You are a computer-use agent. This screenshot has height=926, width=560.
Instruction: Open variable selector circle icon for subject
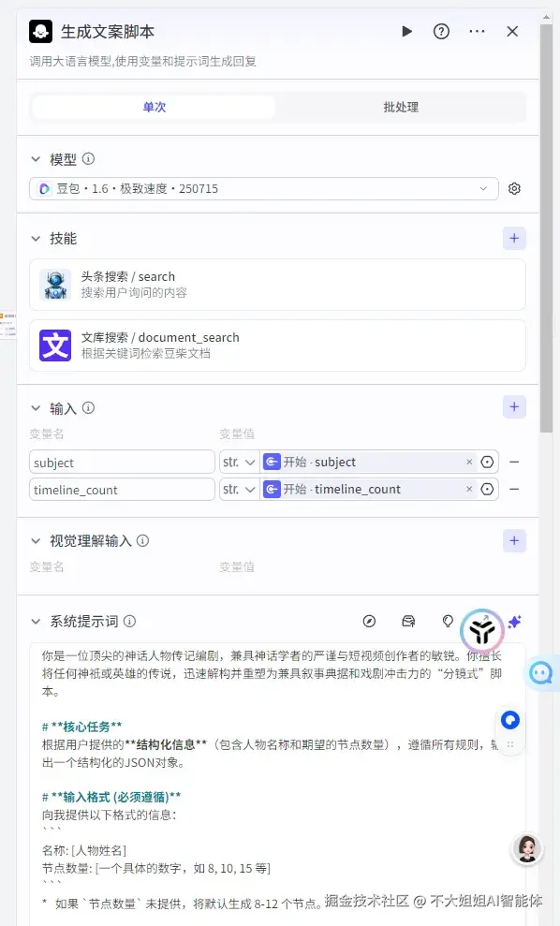coord(487,462)
